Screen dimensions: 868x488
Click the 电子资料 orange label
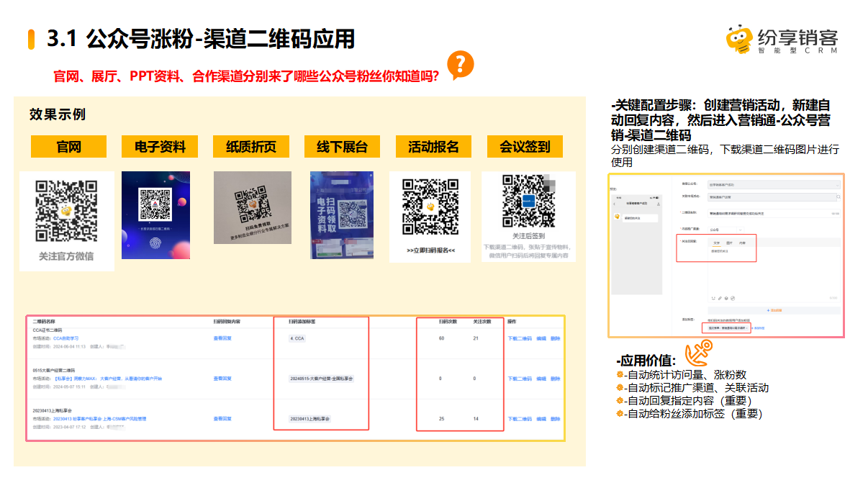[160, 147]
